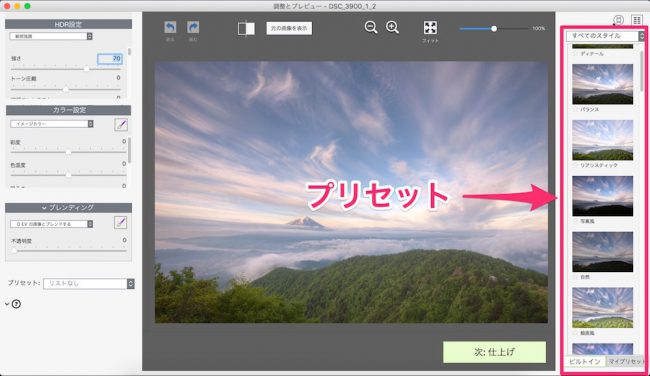Click the HDR設定 panel scrollbar

(129, 52)
